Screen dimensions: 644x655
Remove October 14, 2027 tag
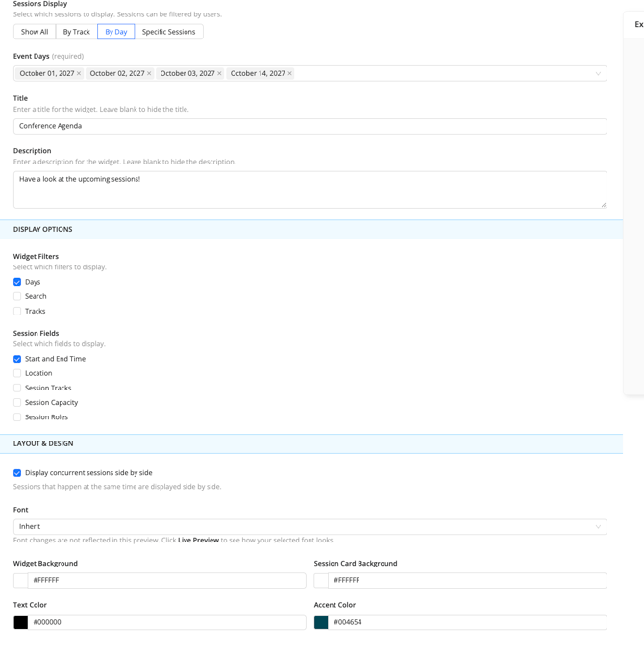click(x=289, y=73)
